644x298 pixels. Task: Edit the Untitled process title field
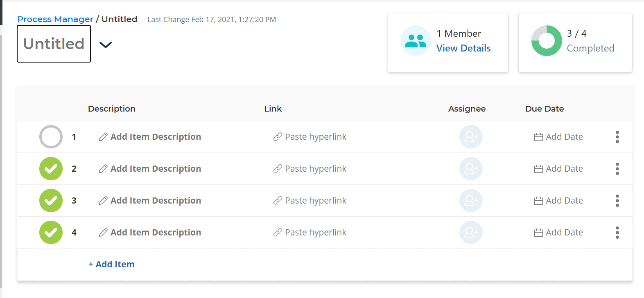(x=54, y=44)
